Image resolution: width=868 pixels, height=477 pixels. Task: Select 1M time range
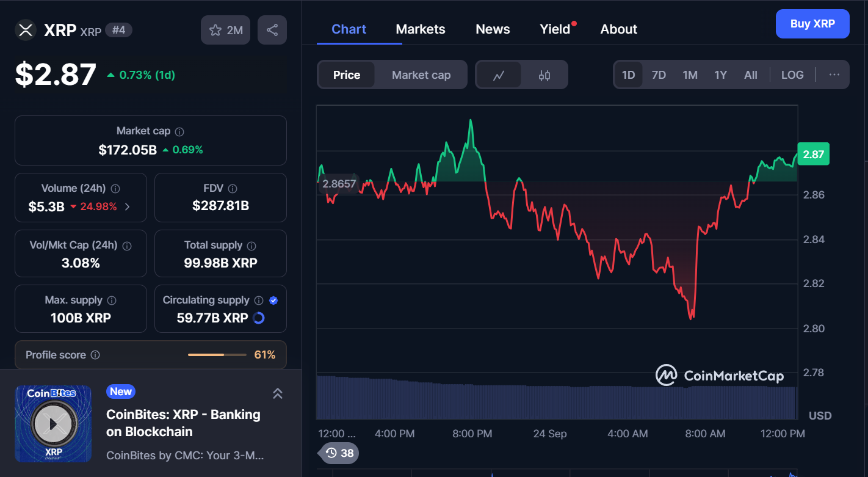tap(690, 75)
